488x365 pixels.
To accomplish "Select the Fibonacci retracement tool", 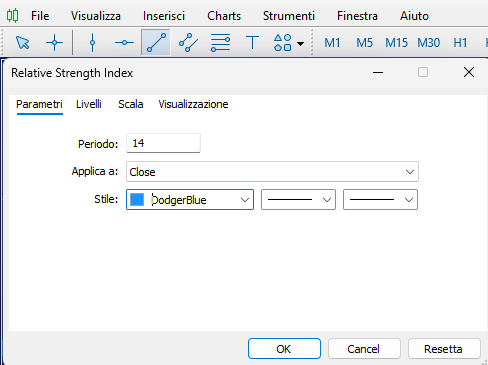I will pos(220,42).
